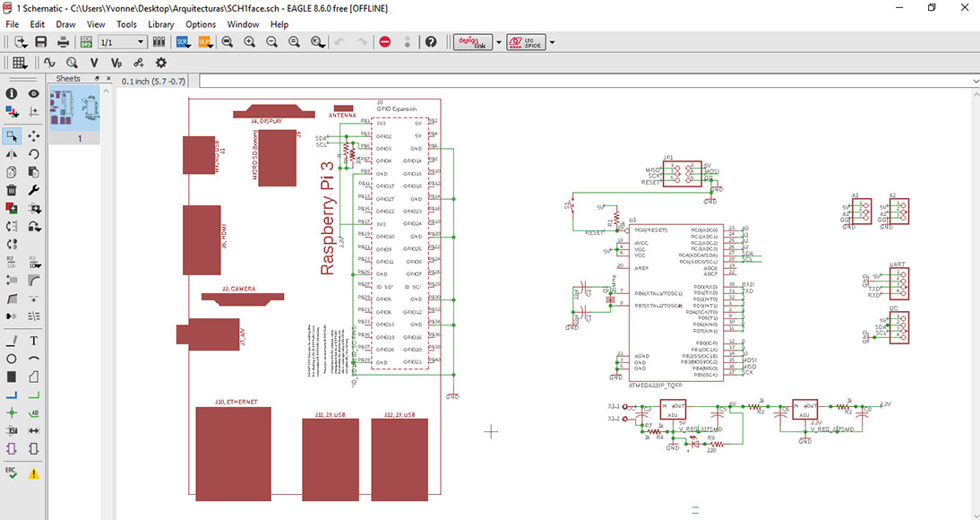Open the File menu
980x520 pixels.
pyautogui.click(x=12, y=24)
